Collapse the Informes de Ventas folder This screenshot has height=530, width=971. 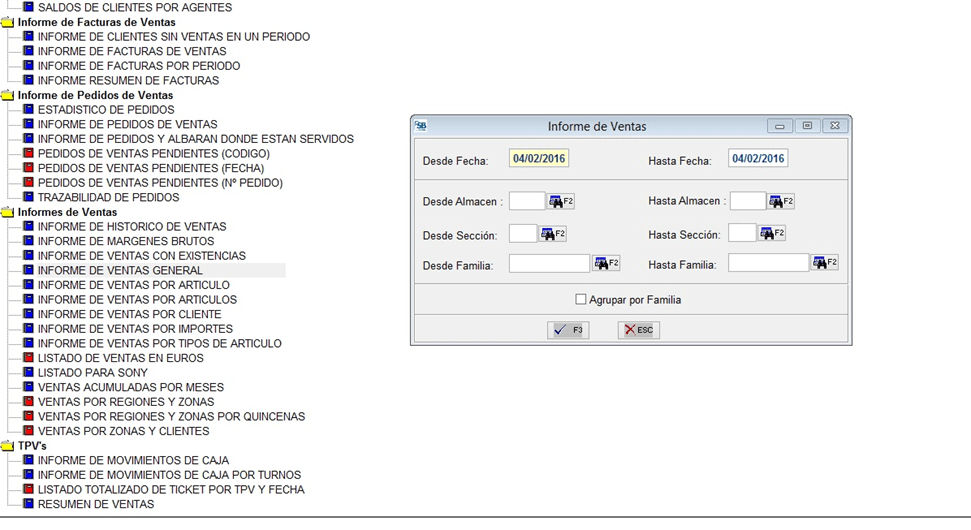tap(8, 212)
